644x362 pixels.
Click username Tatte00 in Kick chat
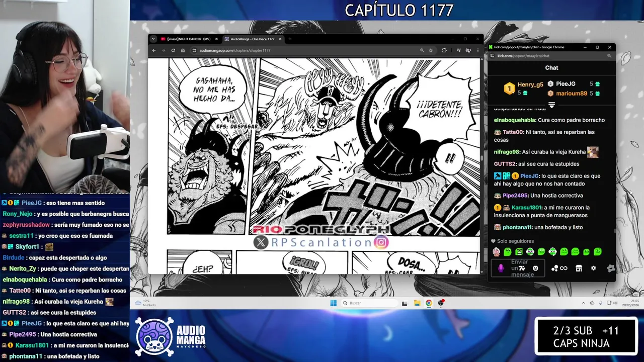[x=513, y=132]
